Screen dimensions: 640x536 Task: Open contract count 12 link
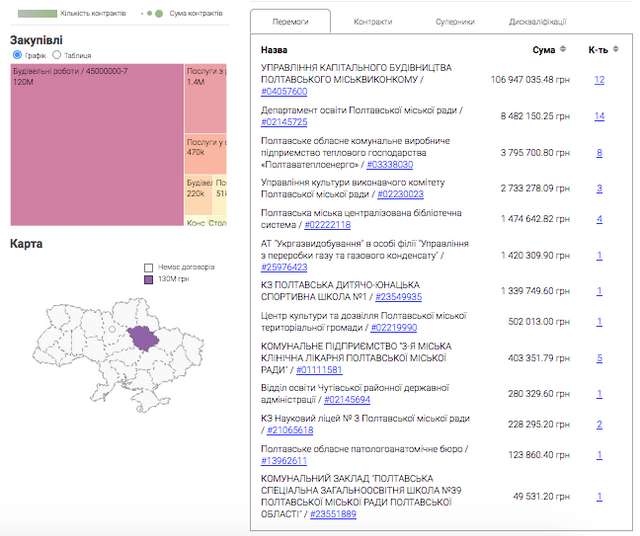coord(599,79)
